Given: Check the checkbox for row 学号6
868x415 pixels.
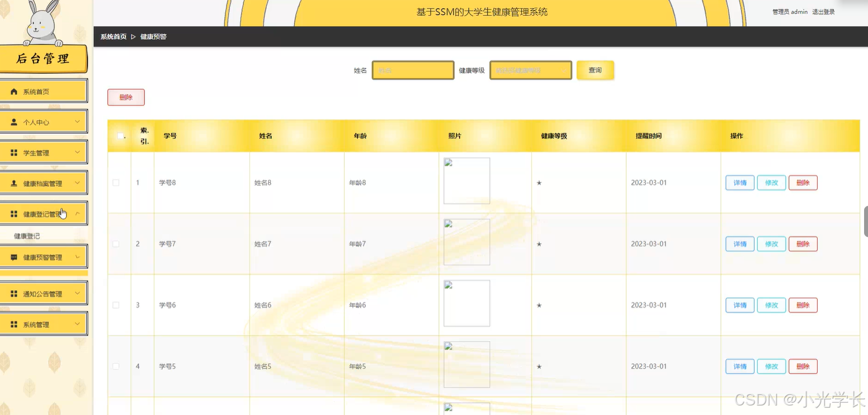Looking at the screenshot, I should click(116, 305).
